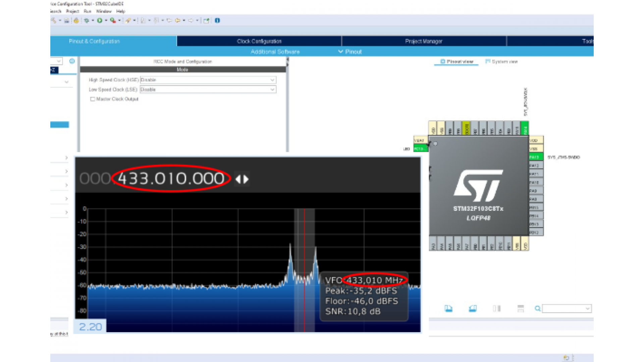Open the Project Manager tab

coord(423,41)
